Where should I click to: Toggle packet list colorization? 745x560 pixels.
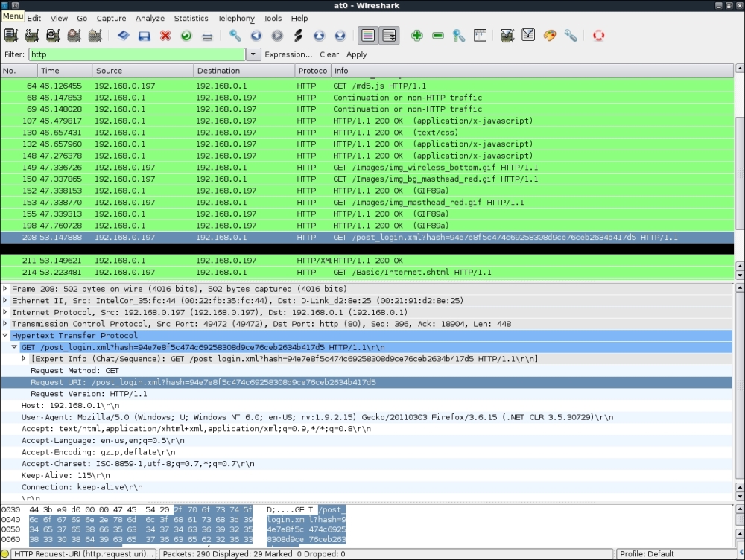coord(368,36)
